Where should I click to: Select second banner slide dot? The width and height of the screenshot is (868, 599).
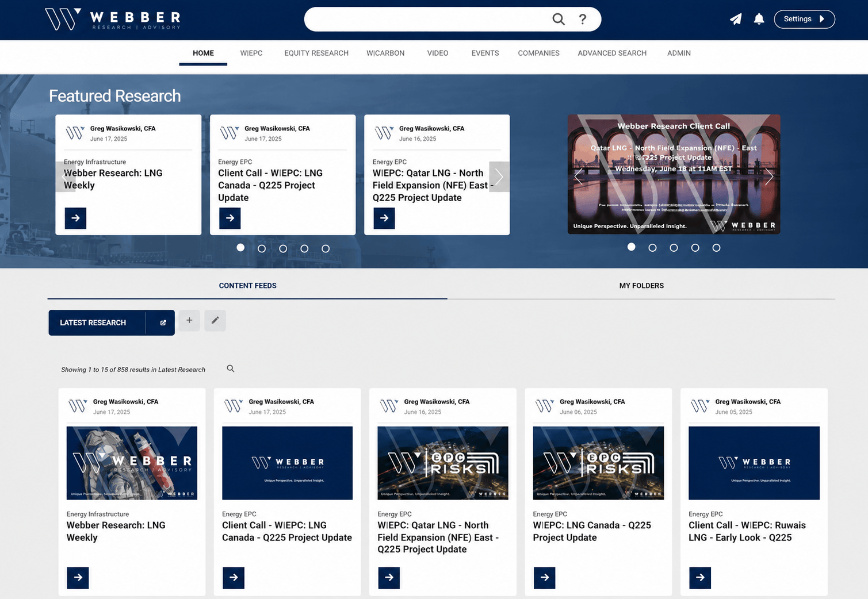[x=652, y=248]
